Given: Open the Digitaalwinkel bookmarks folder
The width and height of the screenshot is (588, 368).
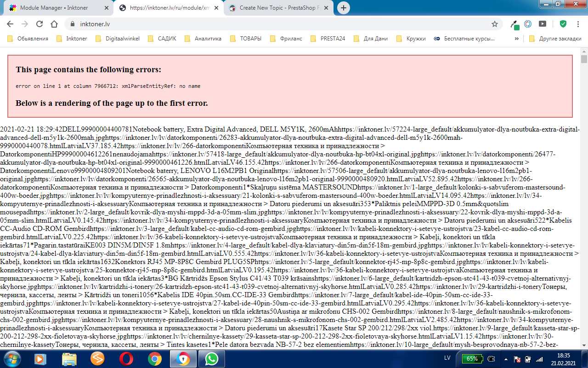Looking at the screenshot, I should (x=118, y=39).
